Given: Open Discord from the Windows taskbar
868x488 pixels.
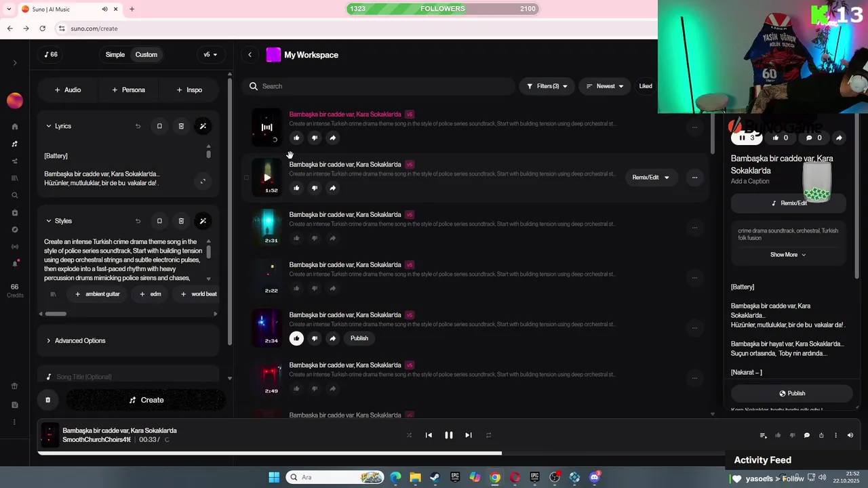Looking at the screenshot, I should (595, 477).
